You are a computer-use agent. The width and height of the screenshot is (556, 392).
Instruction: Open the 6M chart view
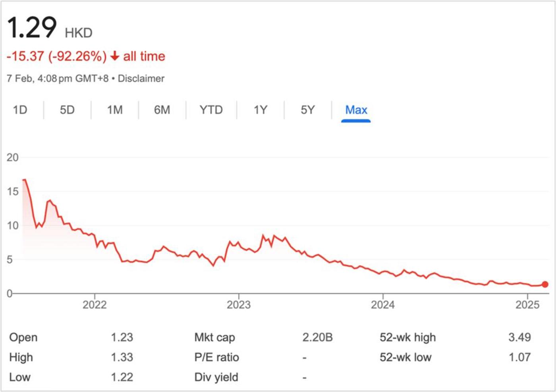[x=162, y=110]
